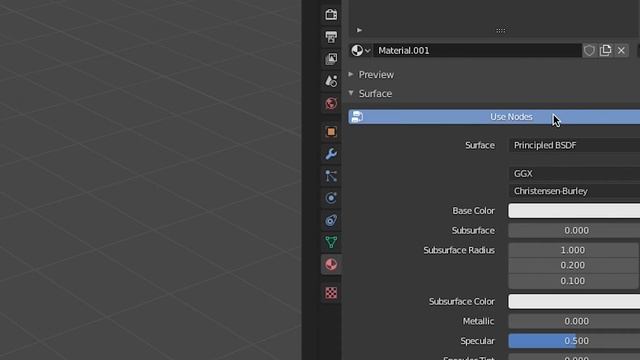Open the View Layer properties tab

point(331,59)
